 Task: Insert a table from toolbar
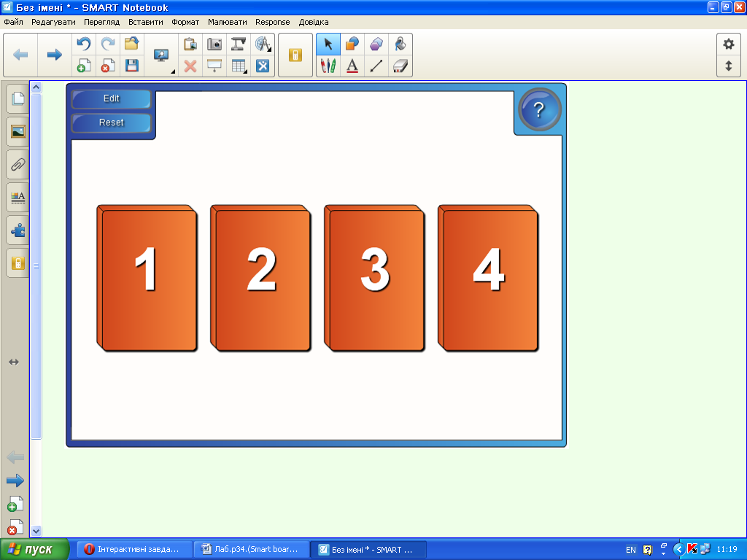pos(239,66)
